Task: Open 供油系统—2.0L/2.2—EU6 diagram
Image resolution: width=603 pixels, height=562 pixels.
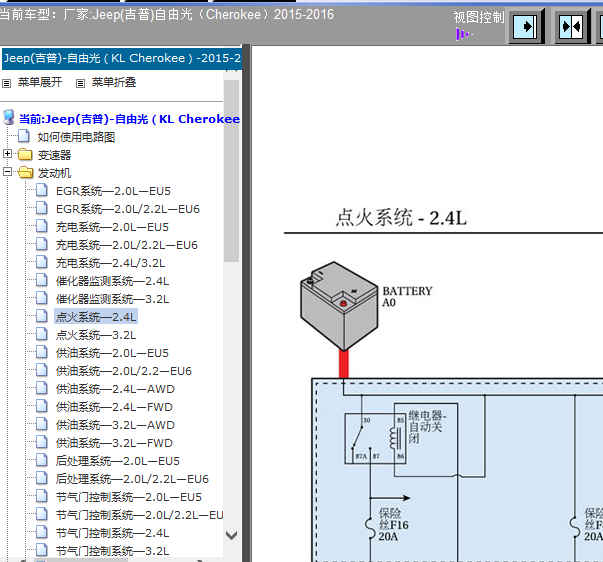Action: pos(123,371)
